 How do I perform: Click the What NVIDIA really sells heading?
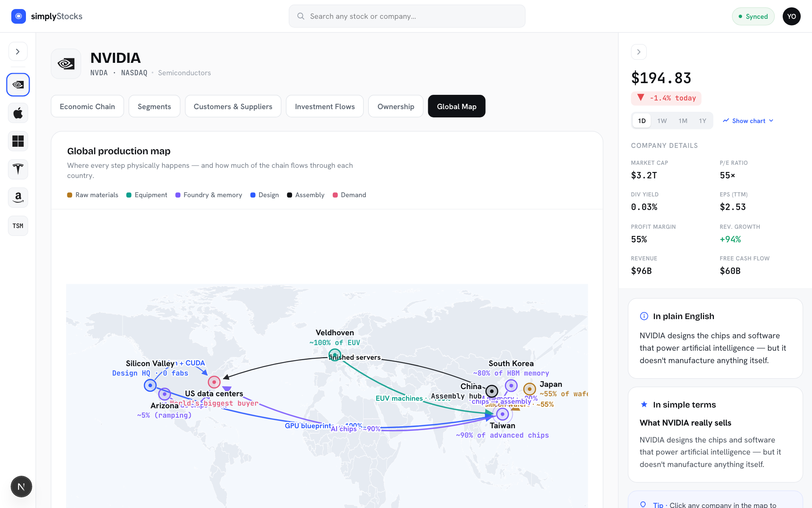click(685, 423)
